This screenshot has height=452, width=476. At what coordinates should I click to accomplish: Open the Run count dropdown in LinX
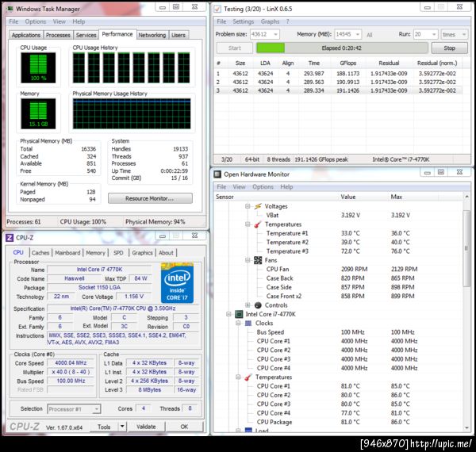click(x=434, y=35)
